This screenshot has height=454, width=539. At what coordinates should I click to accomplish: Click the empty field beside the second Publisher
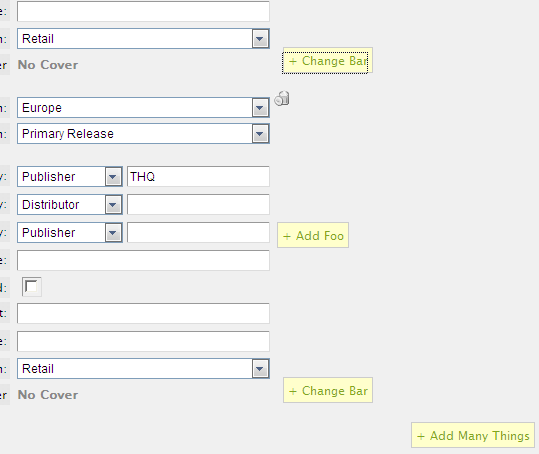click(198, 233)
